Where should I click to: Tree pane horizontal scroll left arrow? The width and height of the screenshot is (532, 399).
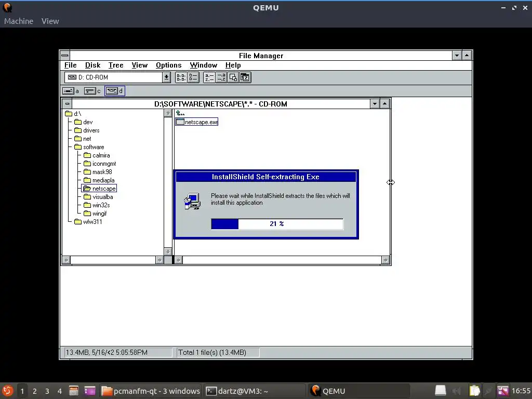pyautogui.click(x=66, y=260)
